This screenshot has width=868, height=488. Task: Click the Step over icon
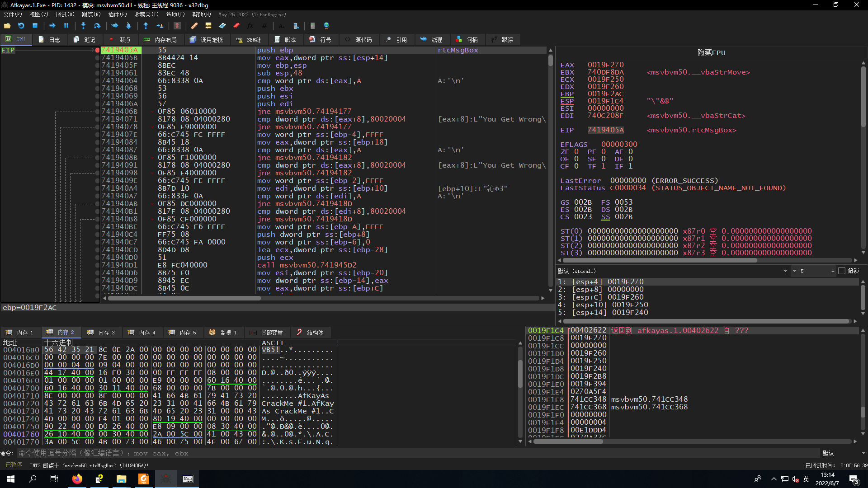pos(97,26)
